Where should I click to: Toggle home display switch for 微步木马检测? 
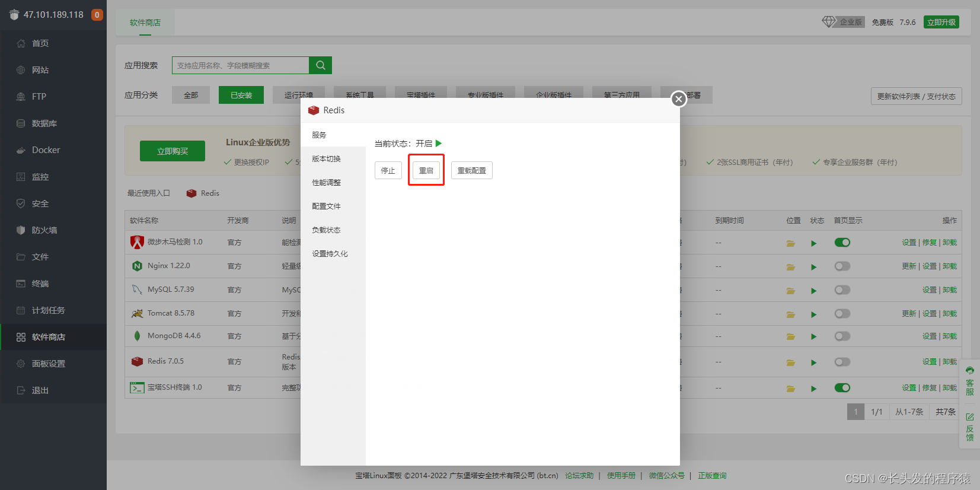[x=842, y=242]
